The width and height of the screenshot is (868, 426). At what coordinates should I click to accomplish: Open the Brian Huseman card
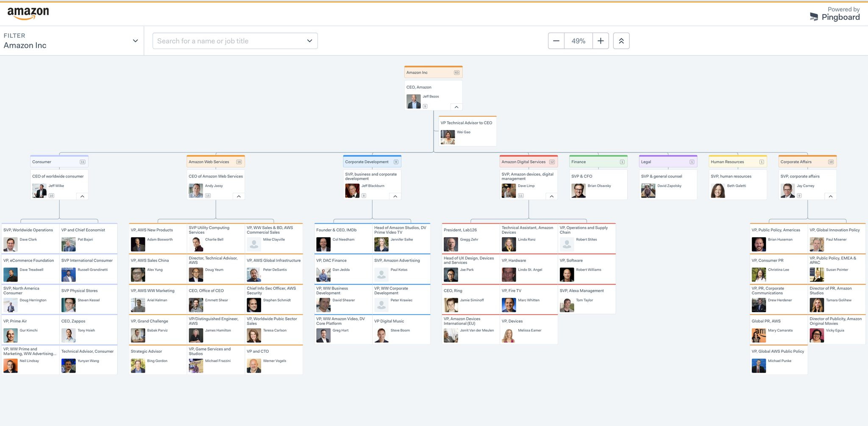point(779,238)
